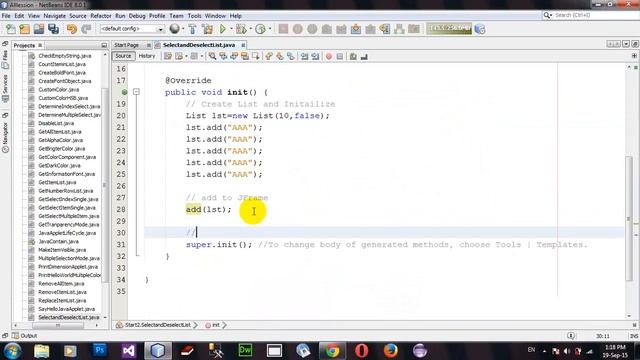Collapse the init method code fold

click(136, 92)
